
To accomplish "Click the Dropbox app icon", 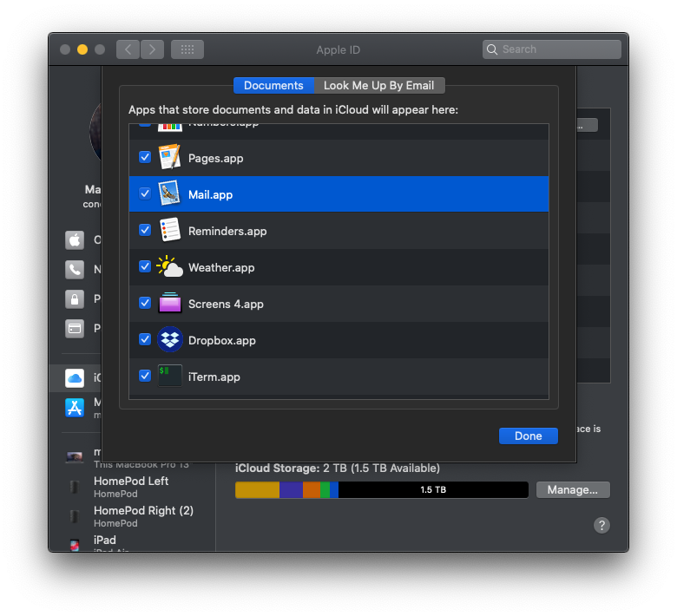I will tap(169, 340).
